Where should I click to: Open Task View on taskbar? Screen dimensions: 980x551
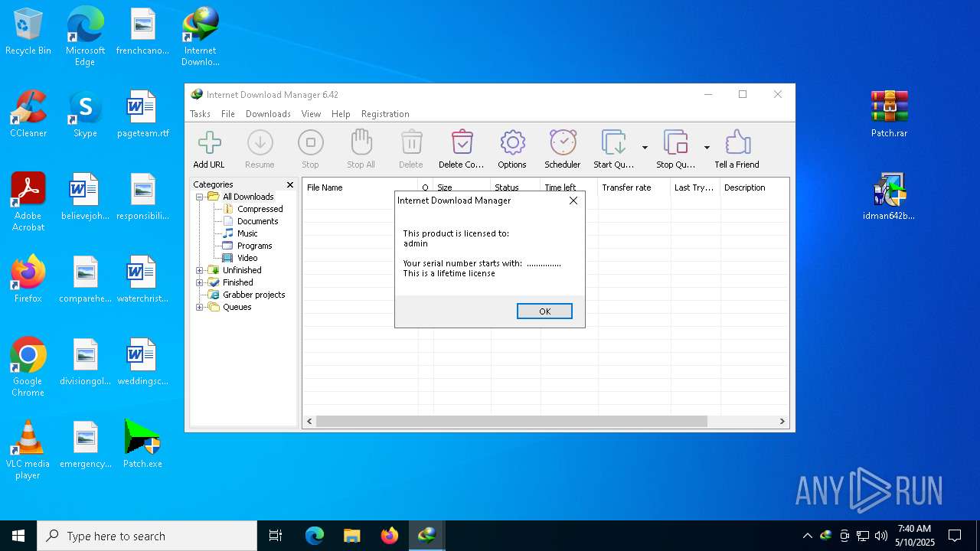tap(276, 536)
